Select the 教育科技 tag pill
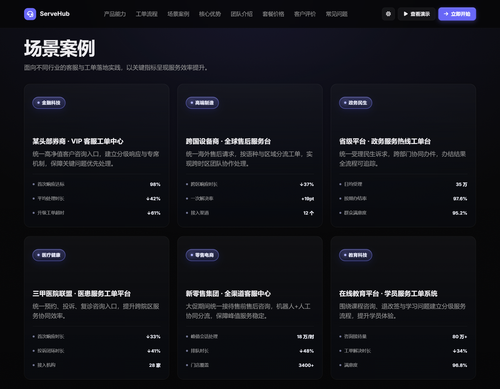500x389 pixels. pyautogui.click(x=356, y=255)
